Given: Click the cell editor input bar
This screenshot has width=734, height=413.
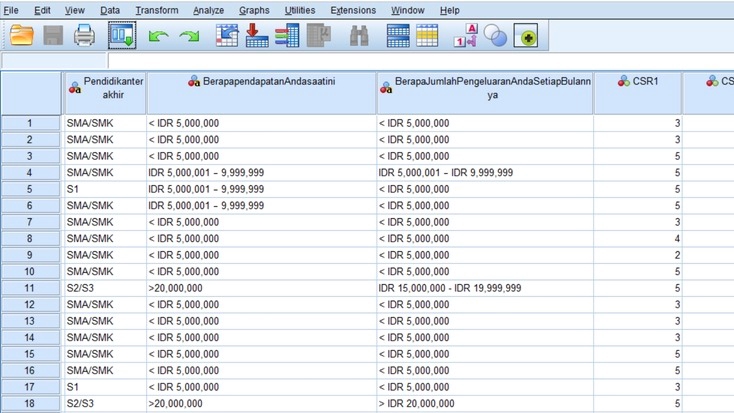Looking at the screenshot, I should point(420,61).
